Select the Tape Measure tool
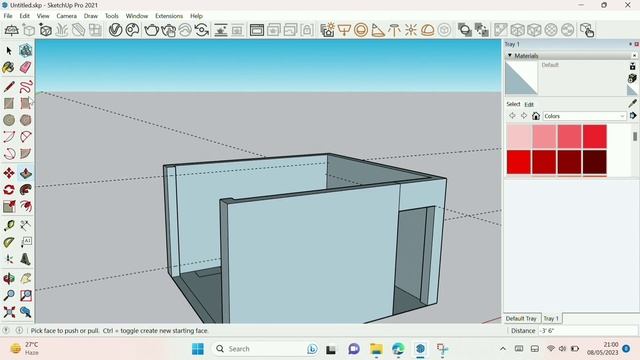640x360 pixels. pos(9,226)
